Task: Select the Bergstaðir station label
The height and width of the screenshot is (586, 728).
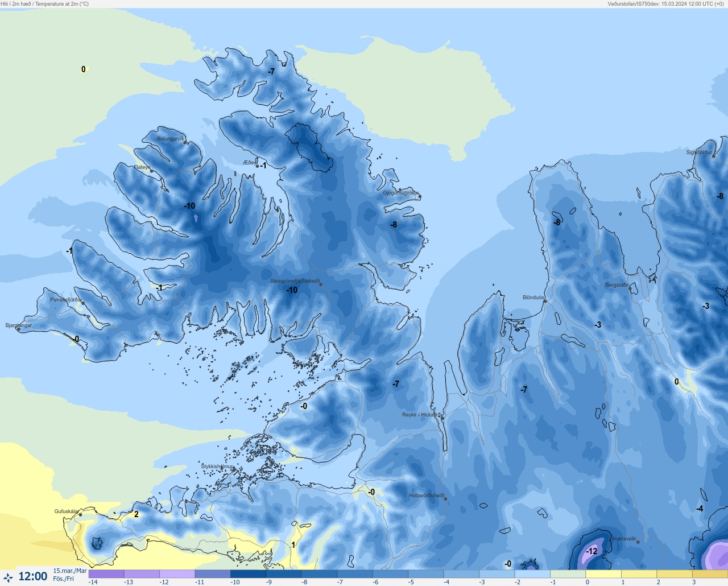Action: point(617,285)
